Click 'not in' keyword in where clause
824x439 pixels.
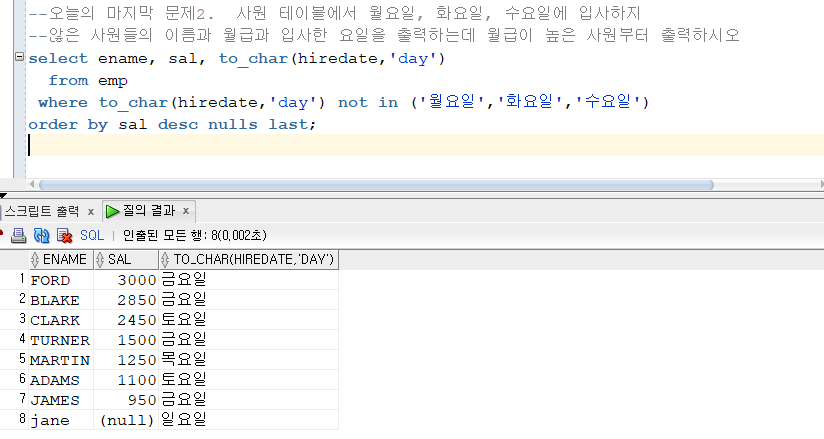(368, 102)
